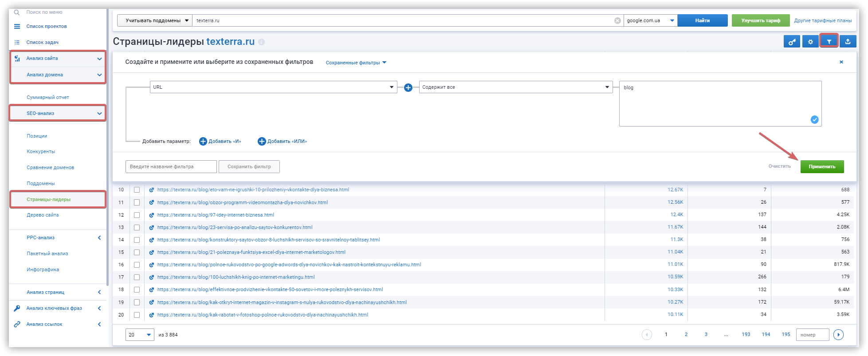Toggle the filter funnel button
This screenshot has width=868, height=356.
[829, 42]
